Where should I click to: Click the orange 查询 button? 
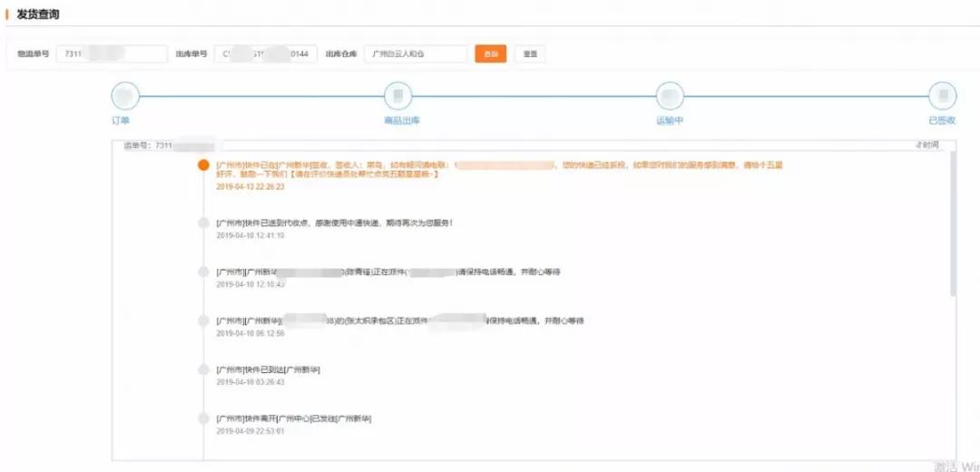pyautogui.click(x=491, y=54)
